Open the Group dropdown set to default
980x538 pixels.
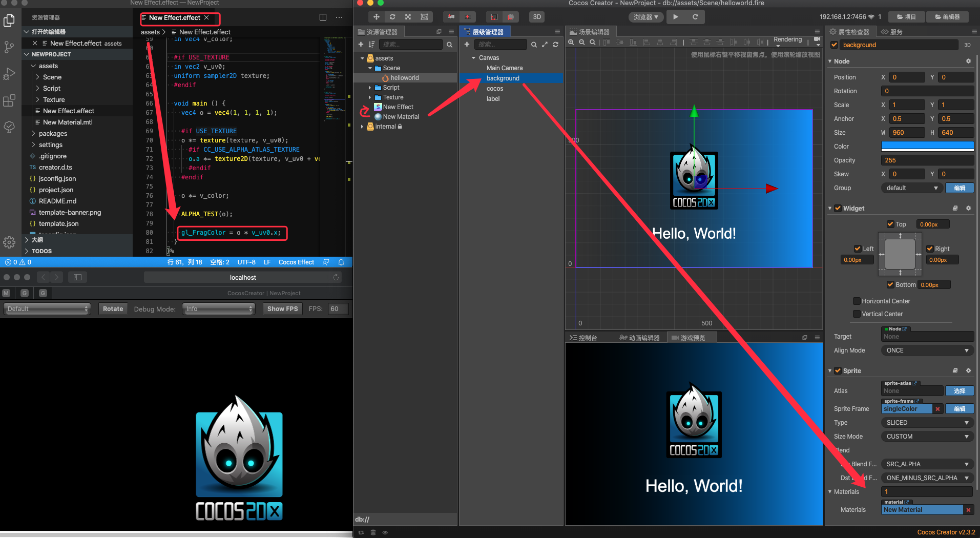click(912, 188)
